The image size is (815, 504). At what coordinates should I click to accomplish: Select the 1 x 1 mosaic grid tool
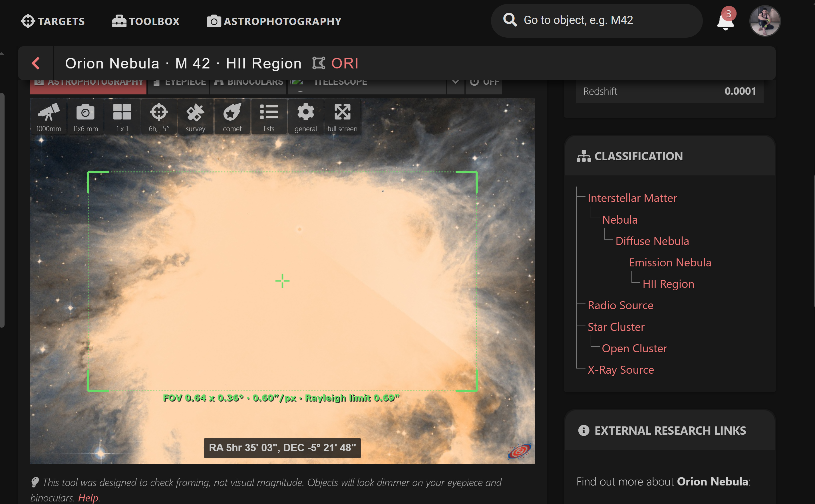click(x=122, y=117)
